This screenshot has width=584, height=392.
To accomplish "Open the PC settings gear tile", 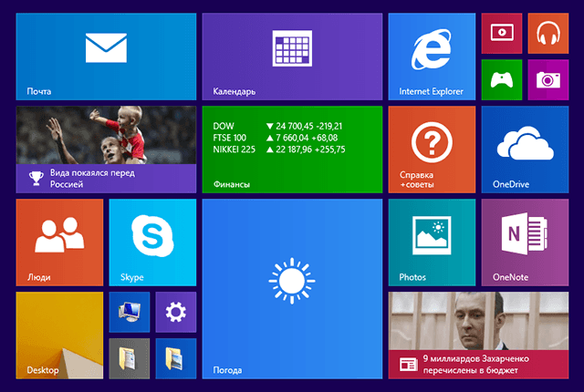I will pyautogui.click(x=176, y=312).
